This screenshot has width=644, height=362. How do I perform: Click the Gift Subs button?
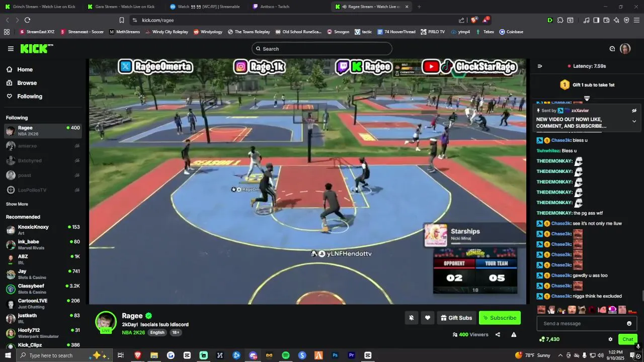tap(456, 318)
